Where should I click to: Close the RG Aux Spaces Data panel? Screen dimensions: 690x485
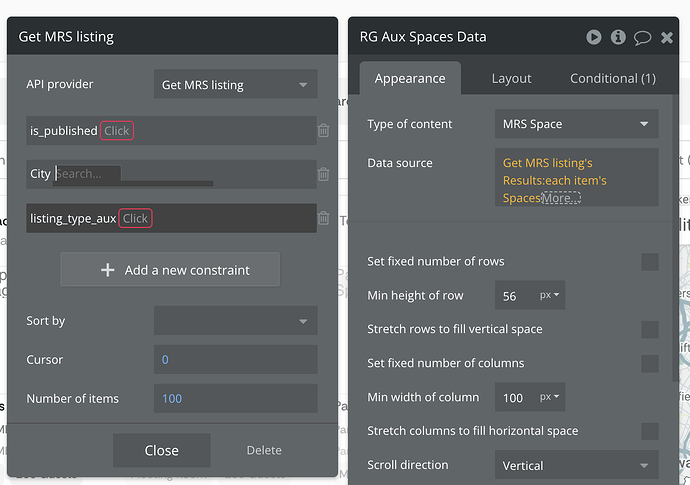click(667, 37)
